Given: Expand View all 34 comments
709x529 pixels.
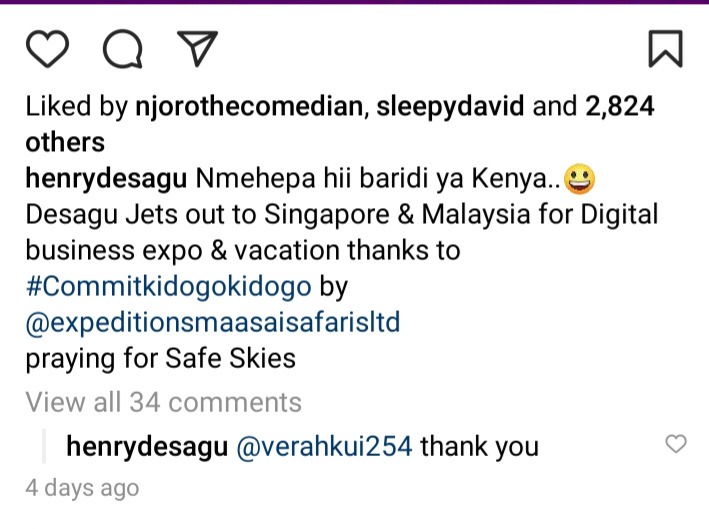Looking at the screenshot, I should point(163,402).
